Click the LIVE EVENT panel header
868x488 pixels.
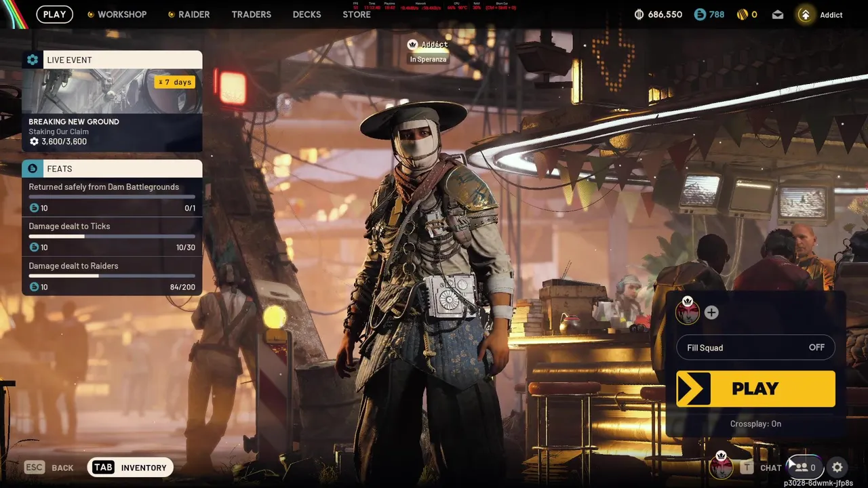pos(112,60)
